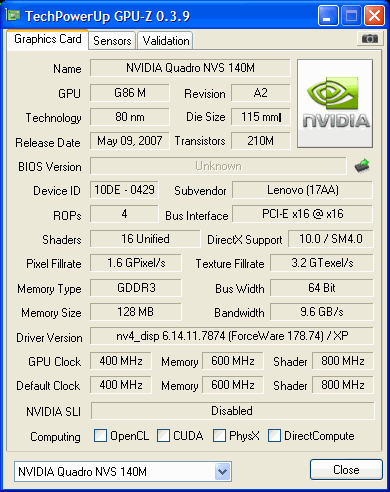Click the GPU-Z title bar app icon
The width and height of the screenshot is (390, 492).
(x=13, y=15)
